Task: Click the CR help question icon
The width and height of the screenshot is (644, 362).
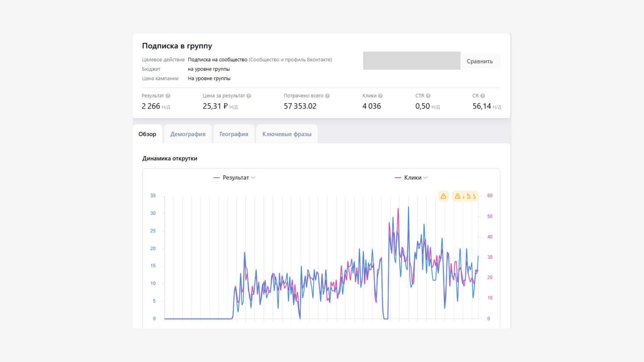Action: (x=483, y=96)
